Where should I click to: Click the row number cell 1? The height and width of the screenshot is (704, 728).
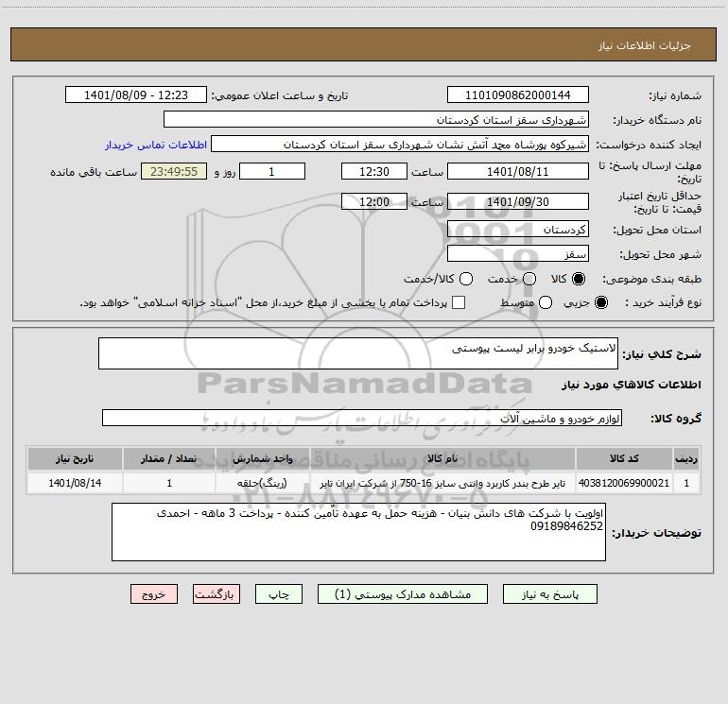pyautogui.click(x=686, y=483)
